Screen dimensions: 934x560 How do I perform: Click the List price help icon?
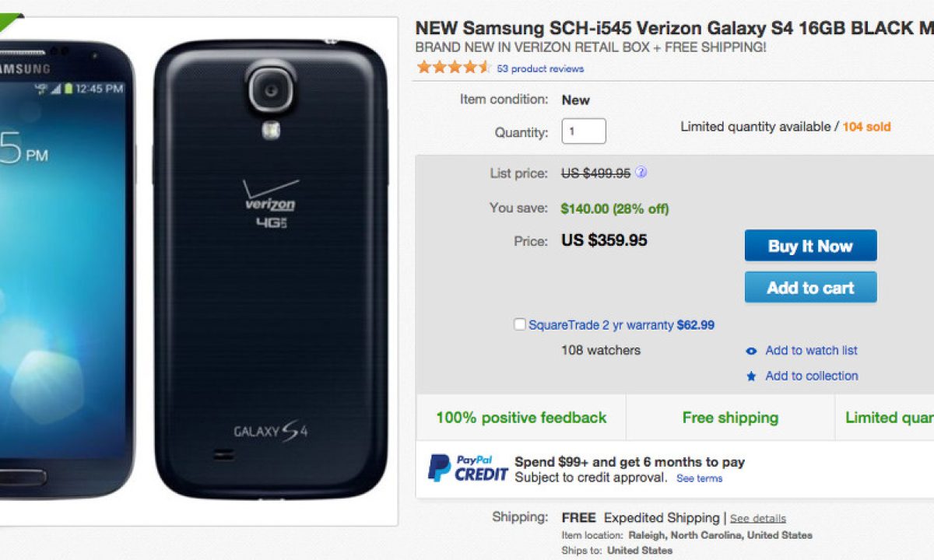(x=641, y=173)
